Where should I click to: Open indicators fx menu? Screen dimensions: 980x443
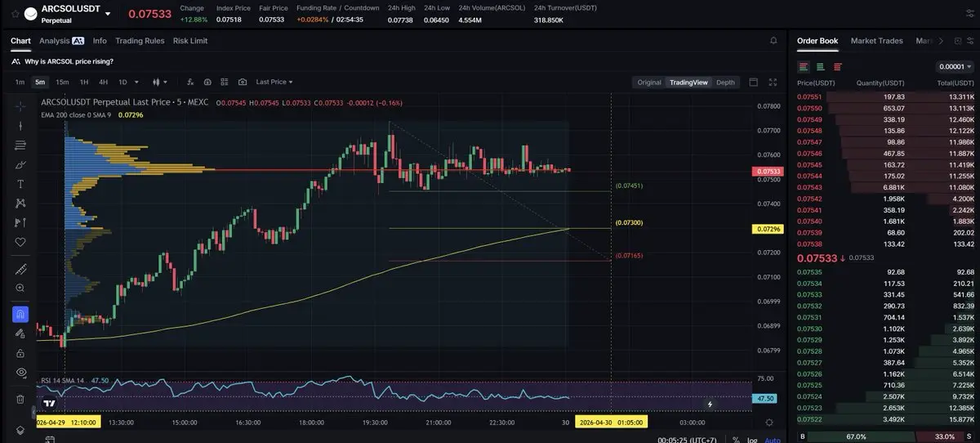pos(190,82)
